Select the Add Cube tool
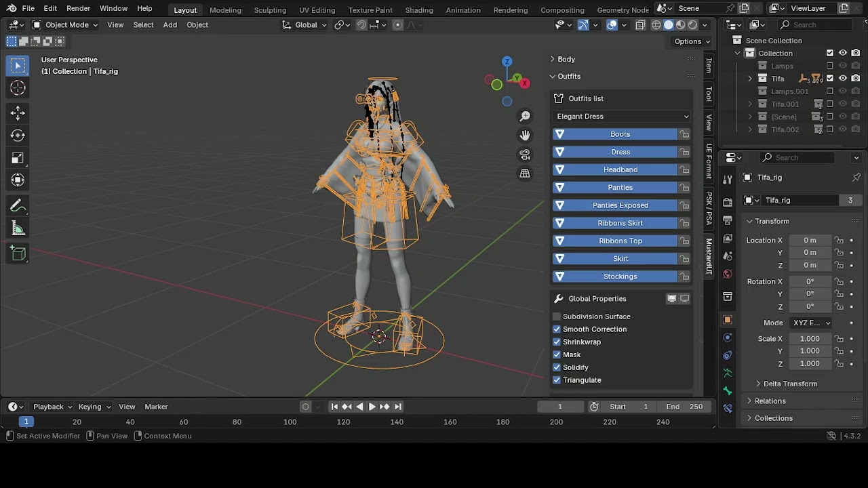The width and height of the screenshot is (868, 488). point(18,254)
